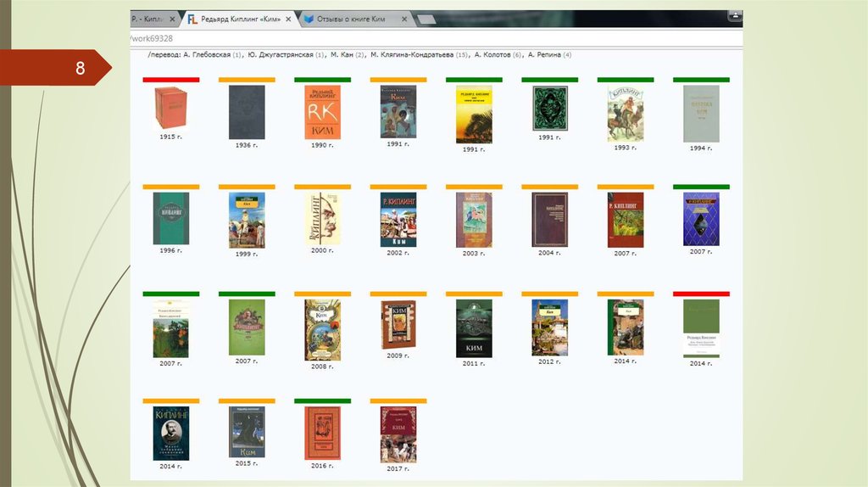Click the '2009 г.' year label
The height and width of the screenshot is (487, 868).
click(x=398, y=355)
